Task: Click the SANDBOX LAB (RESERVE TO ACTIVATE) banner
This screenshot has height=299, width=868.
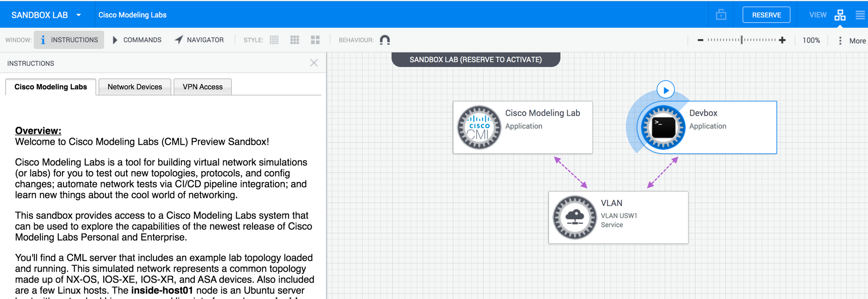Action: click(476, 59)
